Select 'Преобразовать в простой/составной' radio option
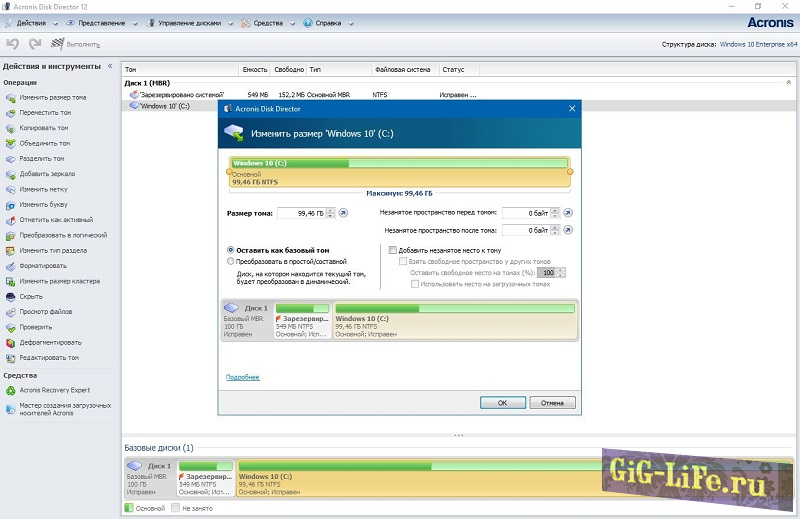Viewport: 800px width, 519px height. click(x=231, y=261)
